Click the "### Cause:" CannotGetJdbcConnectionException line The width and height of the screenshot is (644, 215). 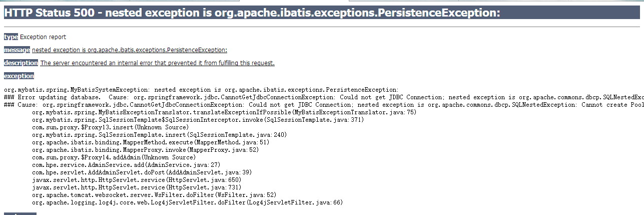pos(324,105)
